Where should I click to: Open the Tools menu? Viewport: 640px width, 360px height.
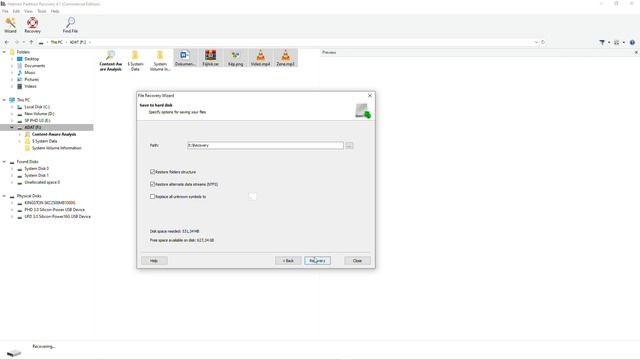tap(42, 11)
